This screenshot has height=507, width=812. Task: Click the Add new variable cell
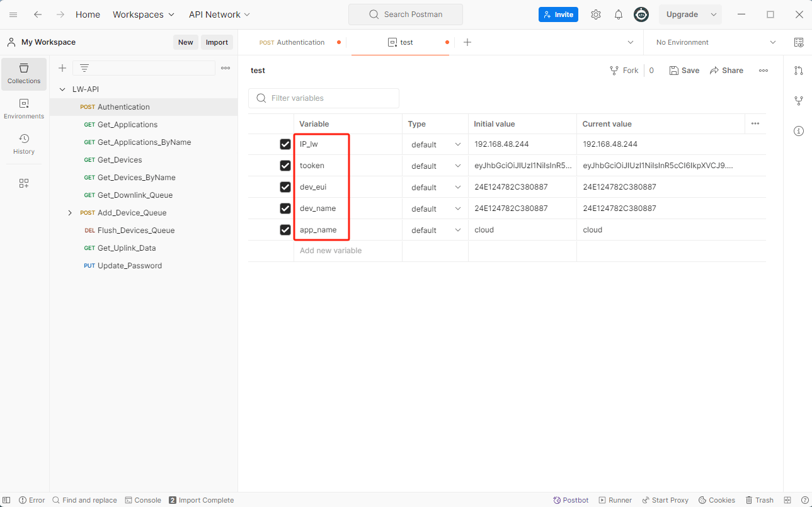tap(348, 251)
